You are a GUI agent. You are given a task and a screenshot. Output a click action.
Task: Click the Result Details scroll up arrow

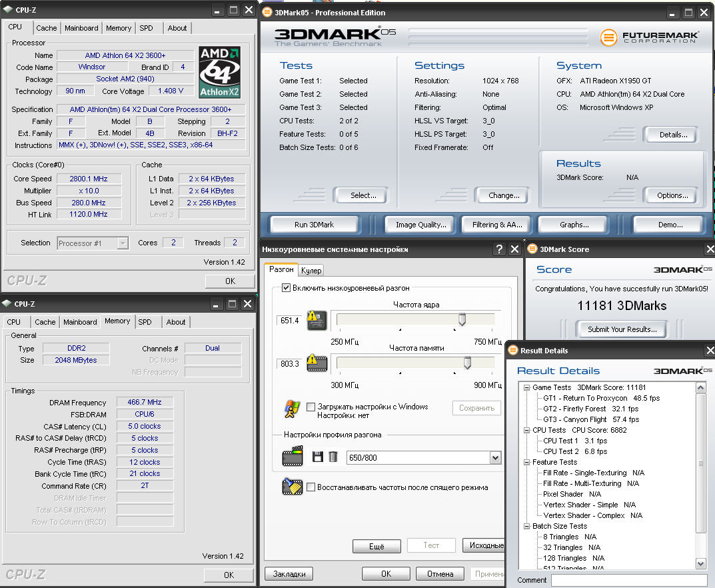click(x=701, y=388)
